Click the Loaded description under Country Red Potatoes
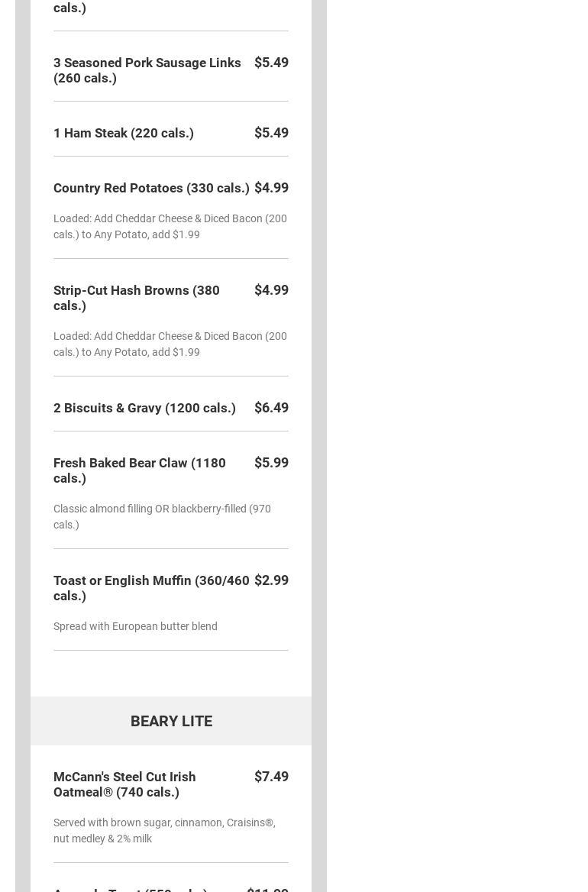Image resolution: width=588 pixels, height=892 pixels. [170, 226]
